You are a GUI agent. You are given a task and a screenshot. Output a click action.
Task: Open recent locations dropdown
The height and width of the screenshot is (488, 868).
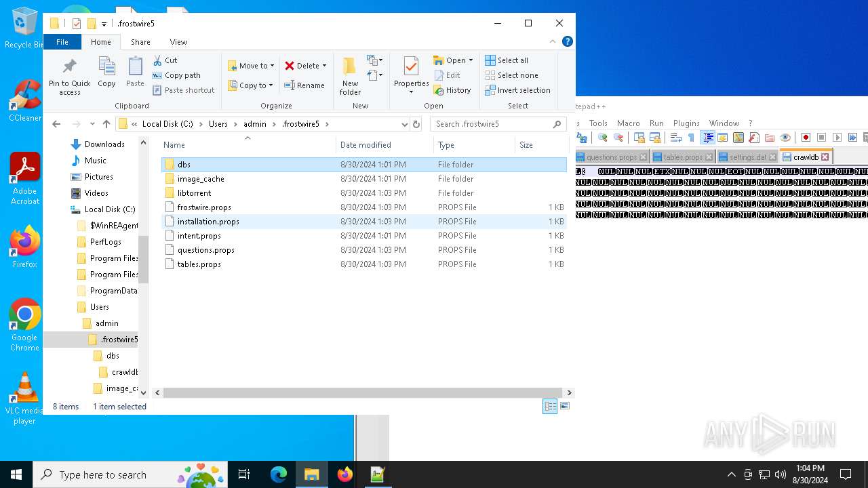click(92, 124)
